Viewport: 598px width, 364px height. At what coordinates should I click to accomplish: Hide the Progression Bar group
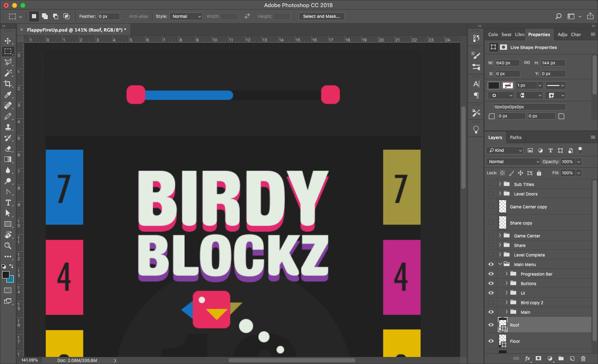click(x=491, y=274)
